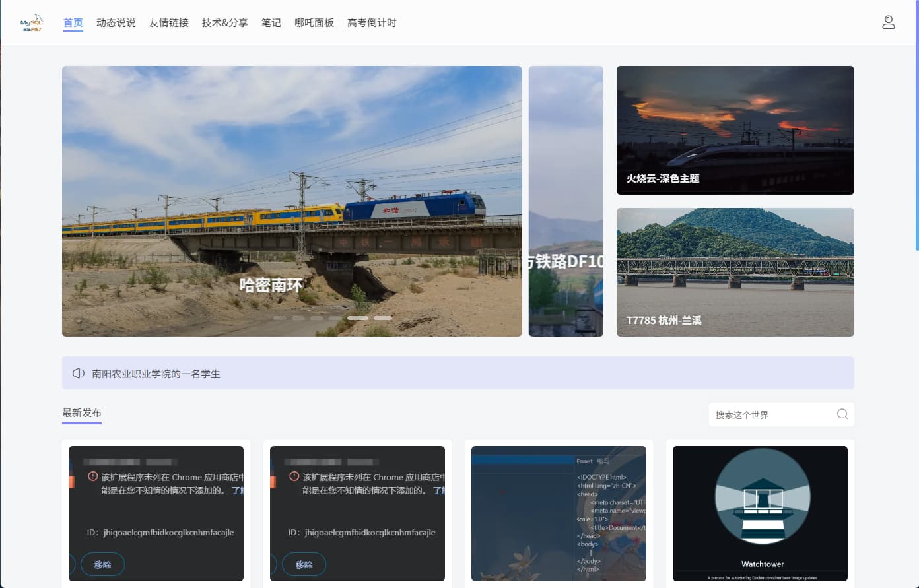Open the Watchtower post thumbnail
Viewport: 919px width, 588px height.
tap(760, 513)
